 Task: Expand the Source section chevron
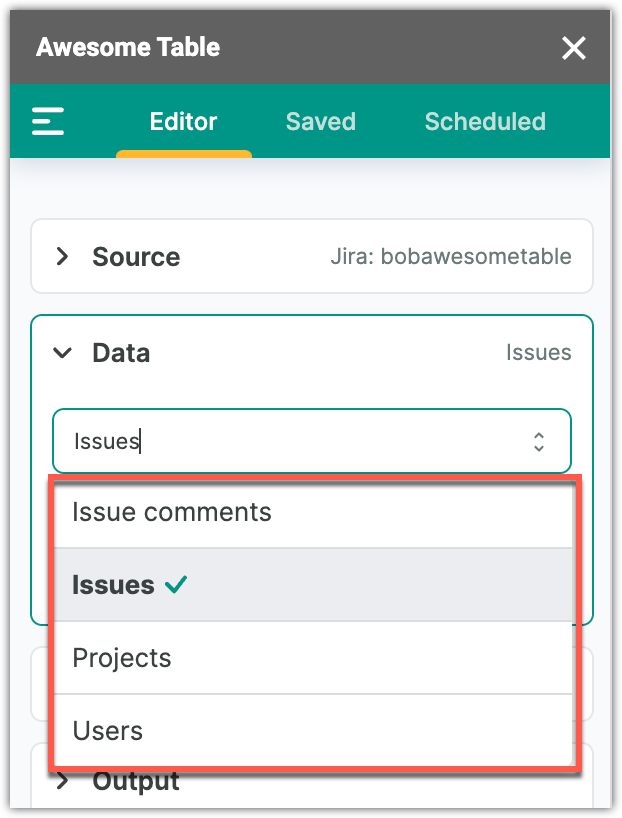[63, 257]
